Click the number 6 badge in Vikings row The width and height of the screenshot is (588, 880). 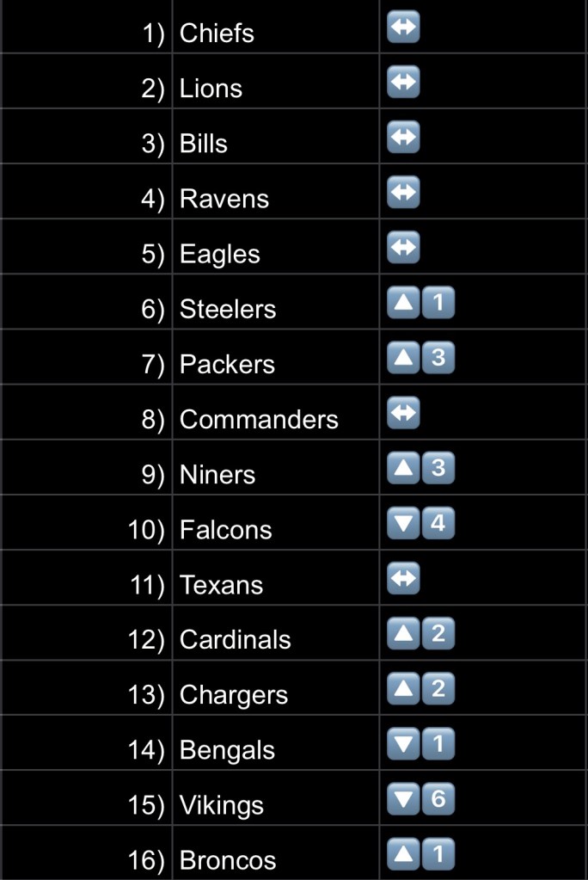coord(438,799)
